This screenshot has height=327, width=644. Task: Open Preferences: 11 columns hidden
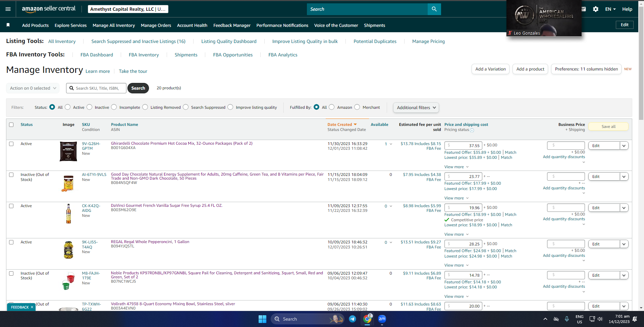[x=586, y=69]
